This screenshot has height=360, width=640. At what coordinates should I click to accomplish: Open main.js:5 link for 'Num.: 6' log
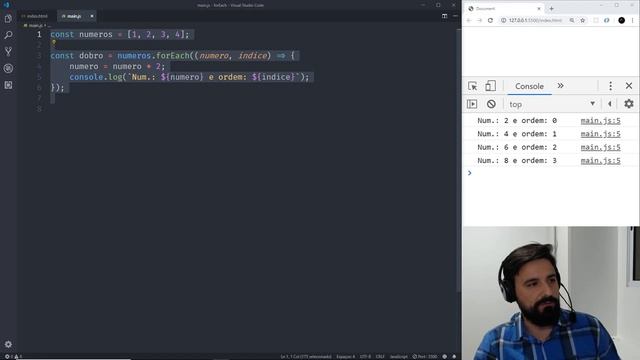click(600, 147)
